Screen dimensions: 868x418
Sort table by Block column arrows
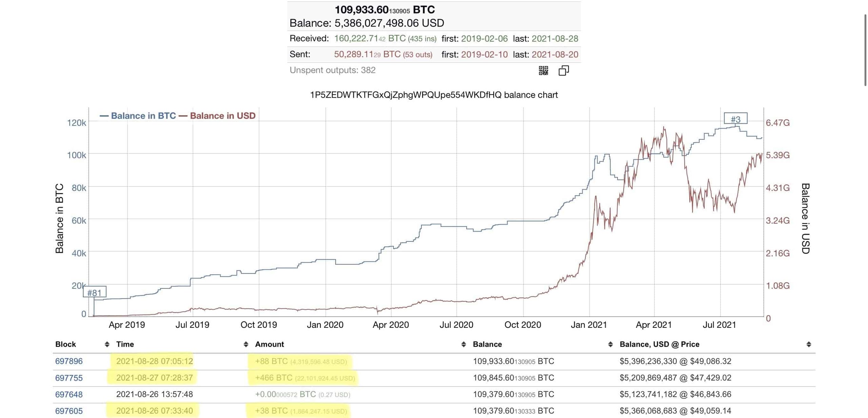[107, 344]
